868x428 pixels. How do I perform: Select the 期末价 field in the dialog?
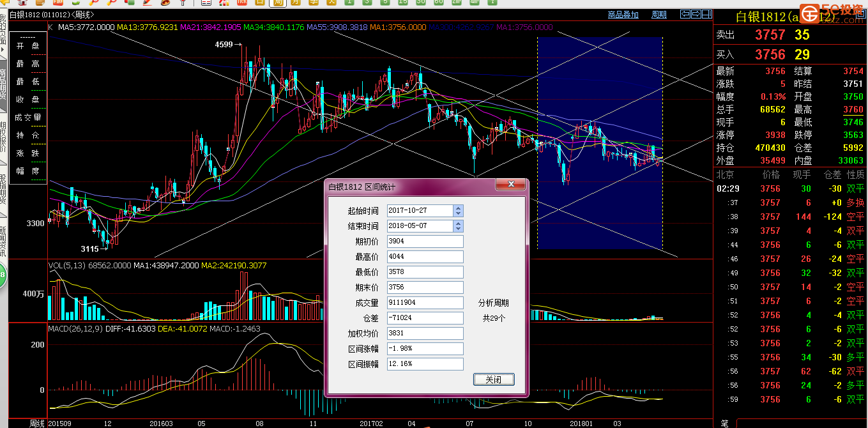click(x=425, y=287)
